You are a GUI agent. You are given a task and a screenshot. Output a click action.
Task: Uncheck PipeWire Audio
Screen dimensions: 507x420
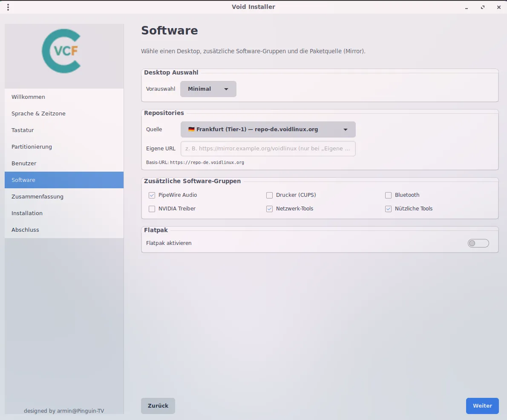click(x=152, y=195)
